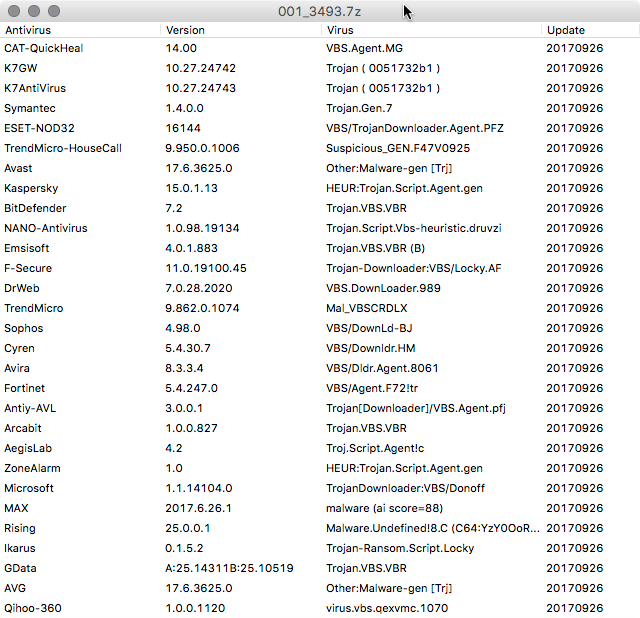640x618 pixels.
Task: Select the Sophos row
Action: click(320, 328)
